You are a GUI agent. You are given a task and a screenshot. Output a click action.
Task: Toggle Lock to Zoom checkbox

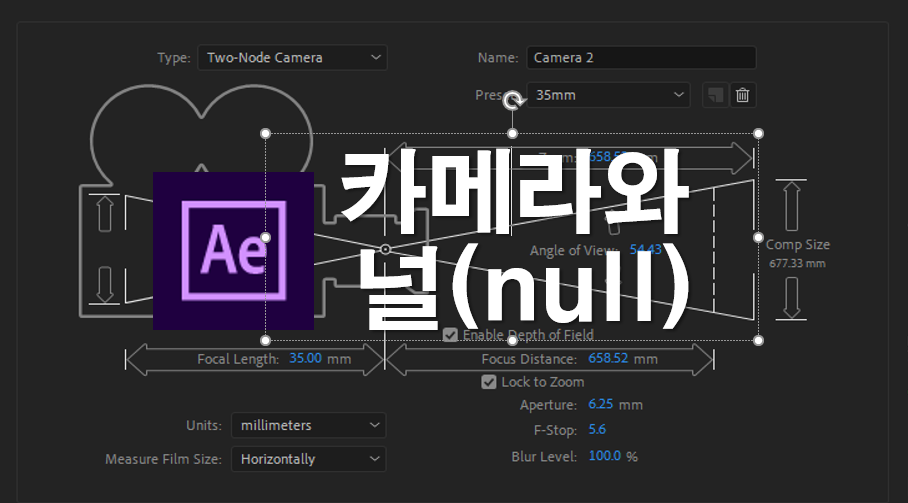pos(489,382)
